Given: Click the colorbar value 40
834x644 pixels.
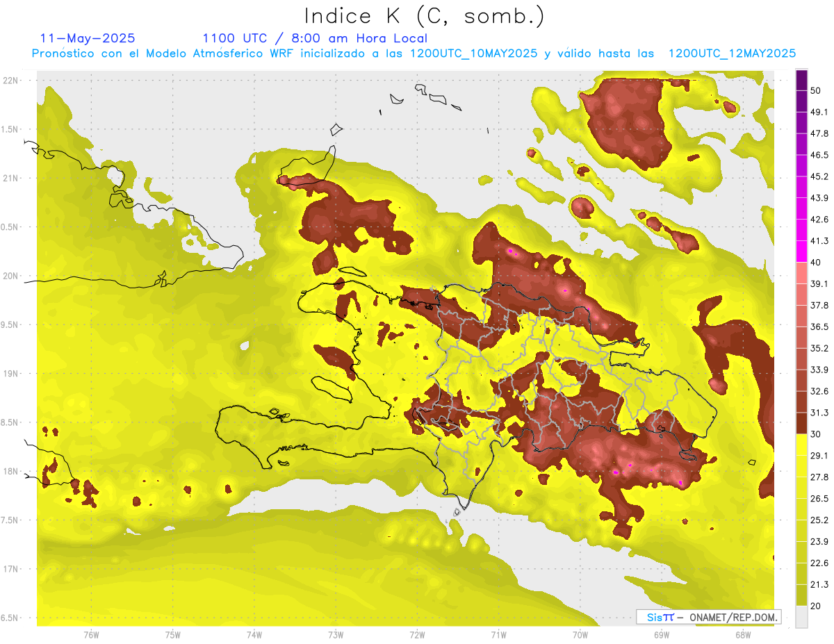Looking at the screenshot, I should click(816, 263).
